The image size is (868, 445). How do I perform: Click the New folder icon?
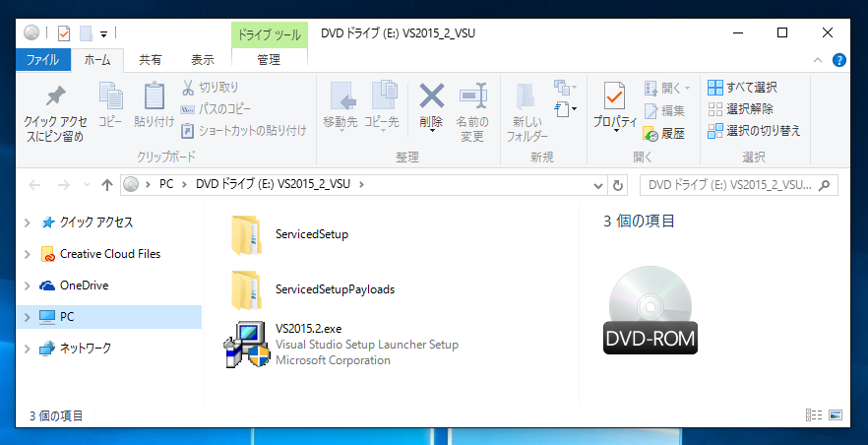(526, 96)
